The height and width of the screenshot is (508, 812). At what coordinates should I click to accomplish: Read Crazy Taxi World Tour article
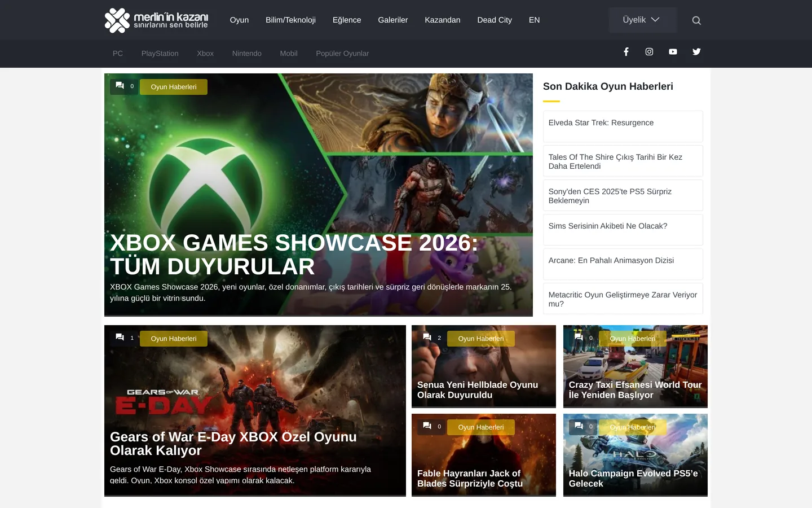636,390
